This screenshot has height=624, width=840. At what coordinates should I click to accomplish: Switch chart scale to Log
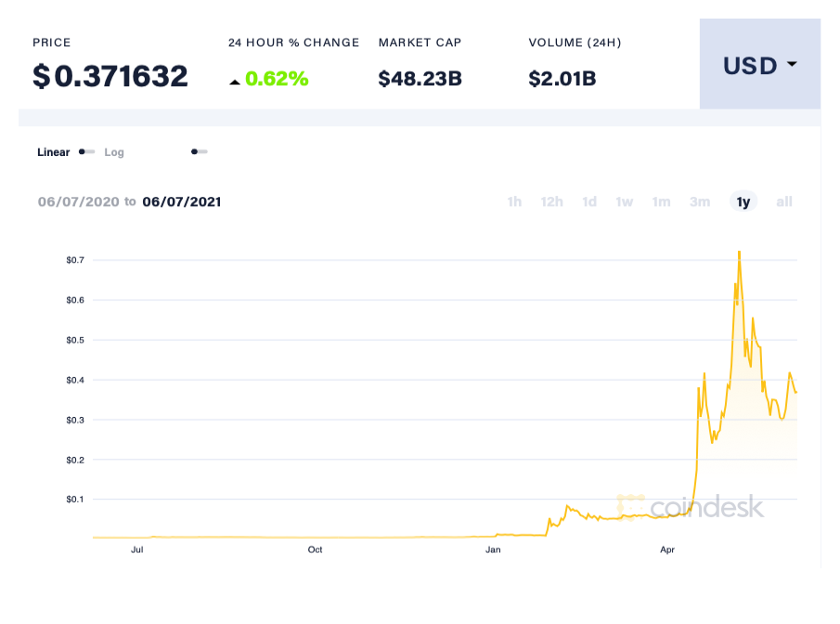point(114,151)
